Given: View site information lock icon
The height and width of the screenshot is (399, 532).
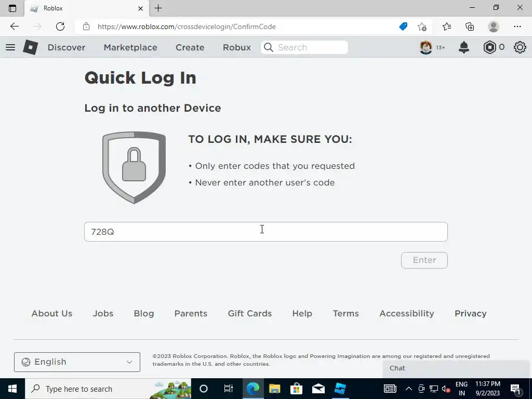Looking at the screenshot, I should (x=86, y=26).
